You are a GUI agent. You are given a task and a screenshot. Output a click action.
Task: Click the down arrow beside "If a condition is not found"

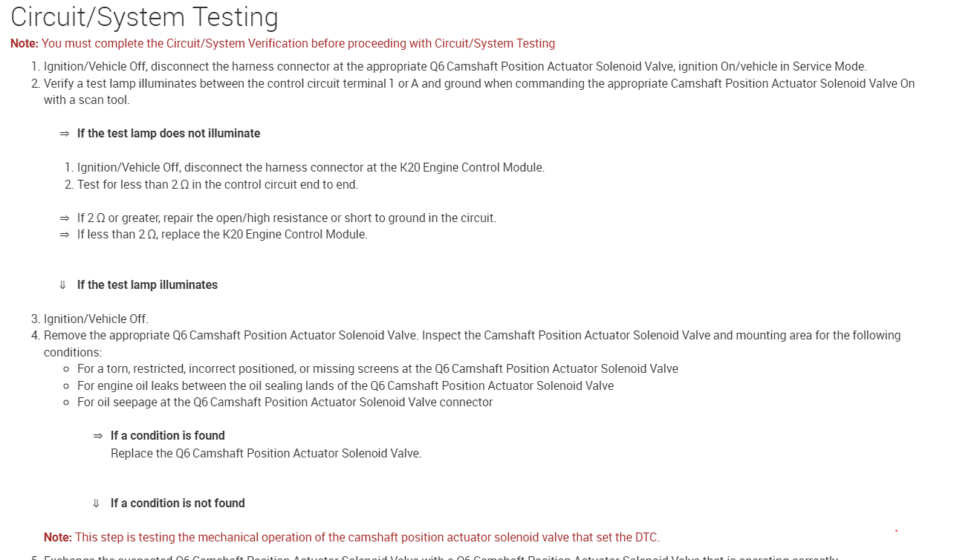tap(97, 504)
